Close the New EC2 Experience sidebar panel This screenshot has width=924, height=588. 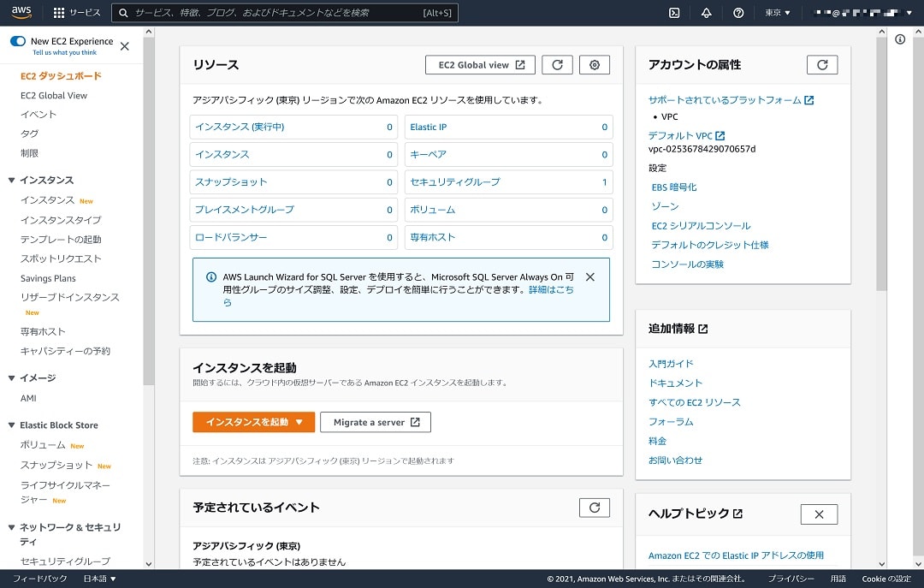coord(124,46)
